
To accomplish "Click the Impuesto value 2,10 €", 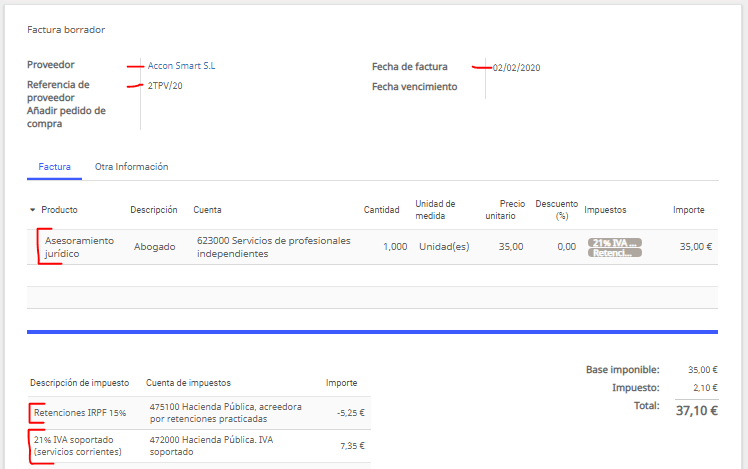I will [x=705, y=388].
